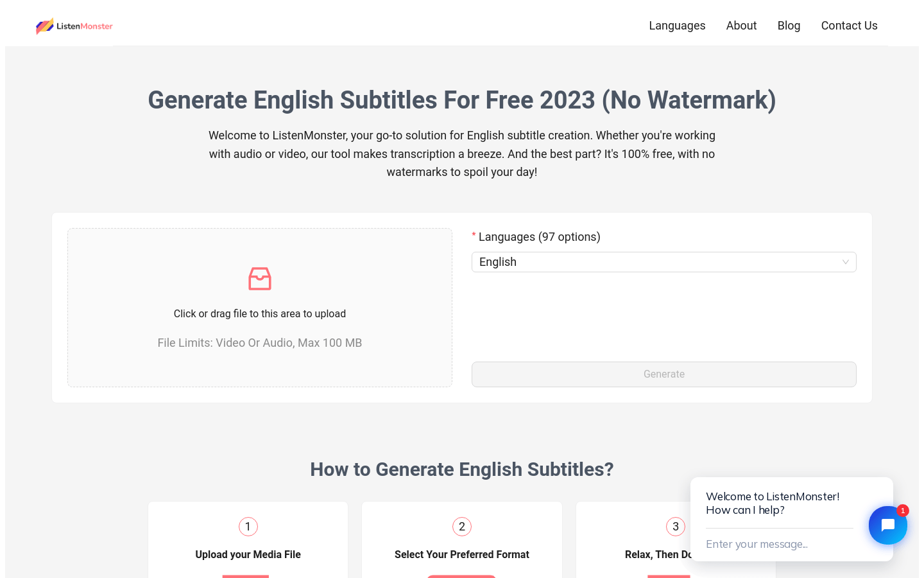Select the "Upload your Media File" step title
Image resolution: width=924 pixels, height=578 pixels.
pos(248,554)
